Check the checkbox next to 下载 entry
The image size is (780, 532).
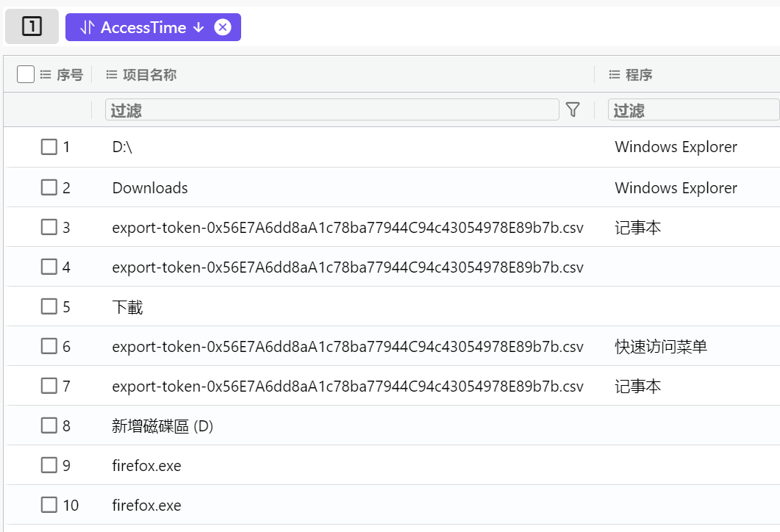click(x=49, y=306)
